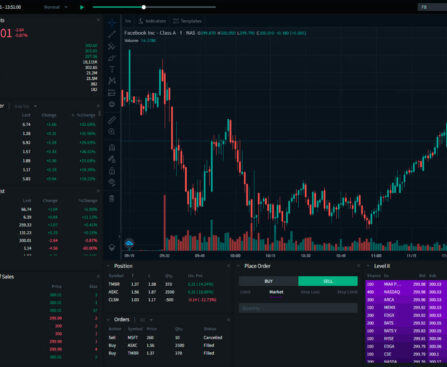
Task: Toggle magnet mode in drawing toolbar
Action: (x=112, y=148)
